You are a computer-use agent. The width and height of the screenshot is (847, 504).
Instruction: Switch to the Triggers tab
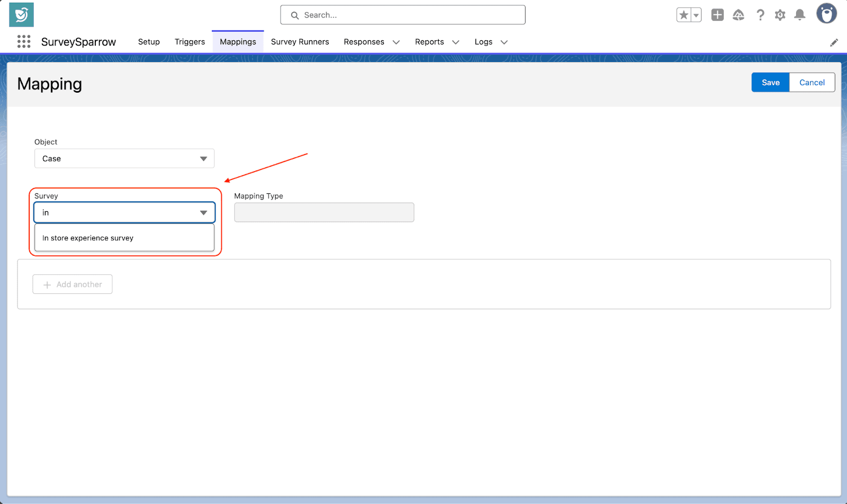190,42
